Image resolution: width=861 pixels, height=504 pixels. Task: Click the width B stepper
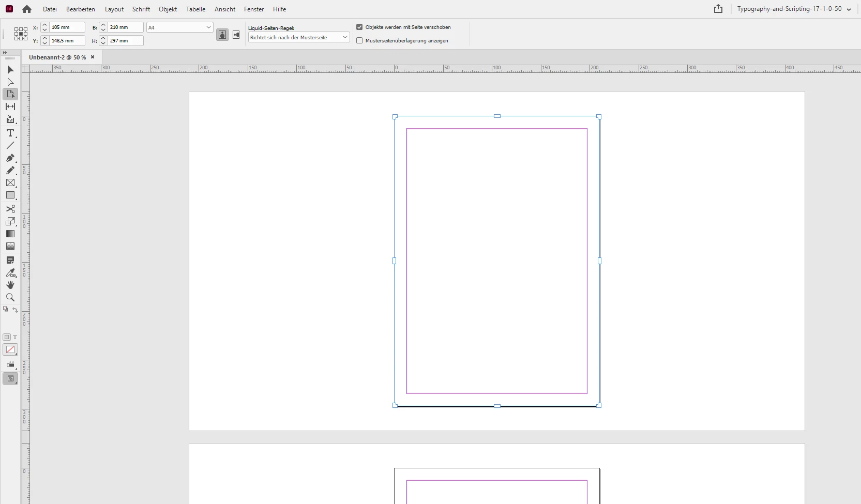pos(103,27)
